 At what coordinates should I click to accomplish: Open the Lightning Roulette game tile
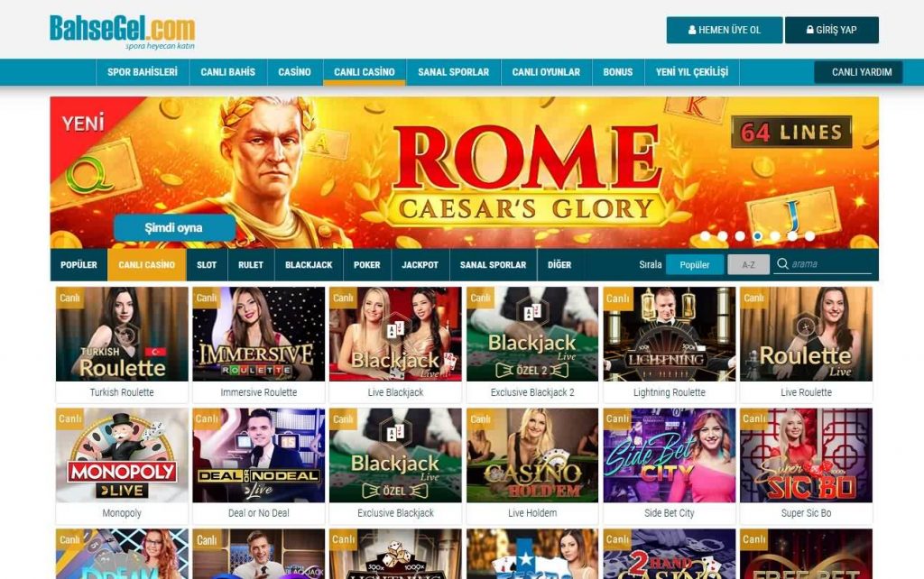tap(669, 334)
